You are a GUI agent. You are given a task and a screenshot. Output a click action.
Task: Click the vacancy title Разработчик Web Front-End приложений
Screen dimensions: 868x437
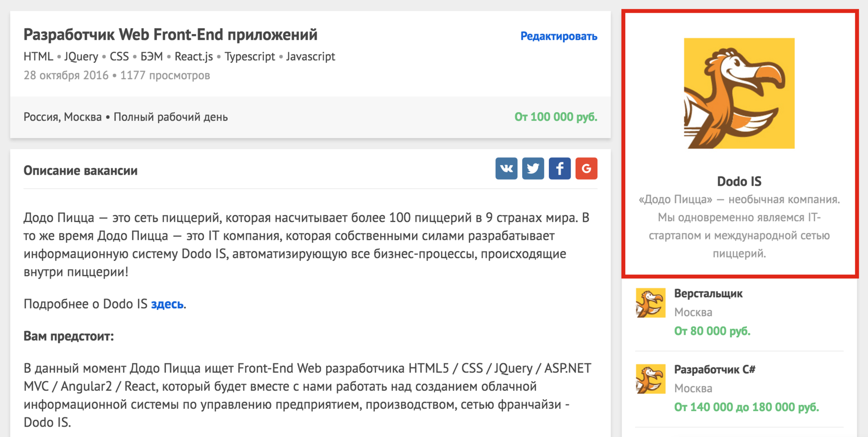click(x=170, y=34)
